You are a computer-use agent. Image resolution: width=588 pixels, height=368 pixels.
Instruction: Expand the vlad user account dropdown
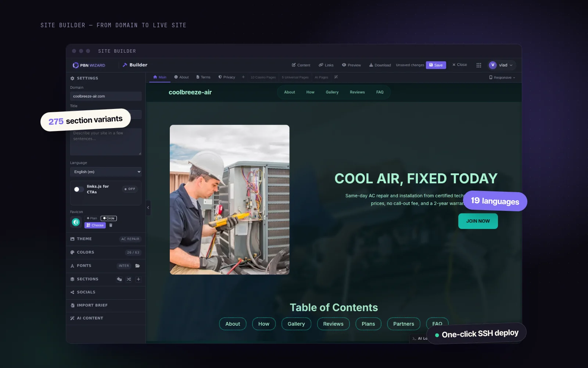click(502, 65)
